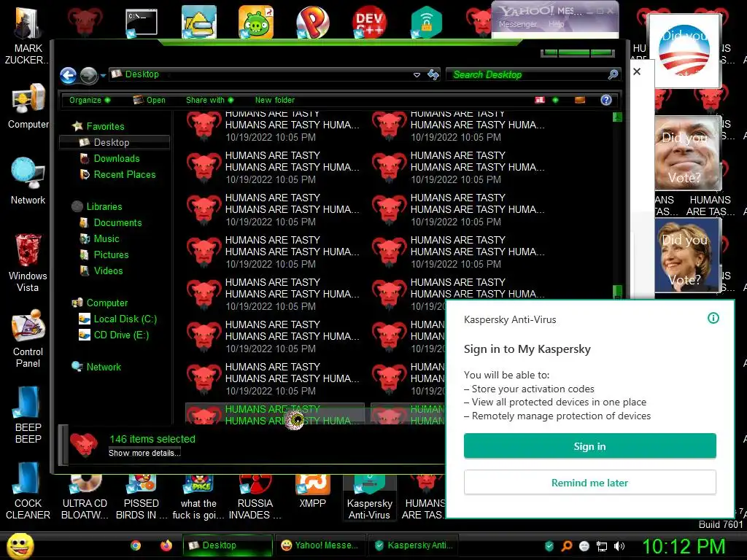
Task: Select the DEV C++ desktop shortcut
Action: coord(369,22)
